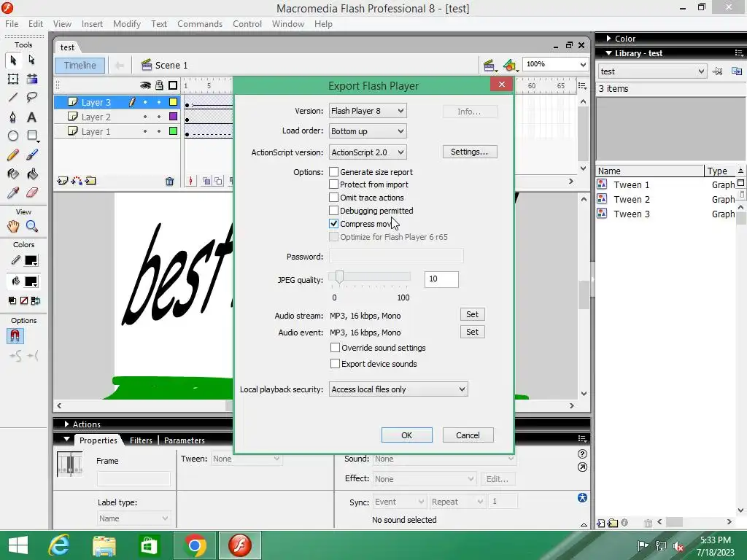Click the Delete Layer trash icon
The width and height of the screenshot is (747, 560).
click(x=169, y=181)
